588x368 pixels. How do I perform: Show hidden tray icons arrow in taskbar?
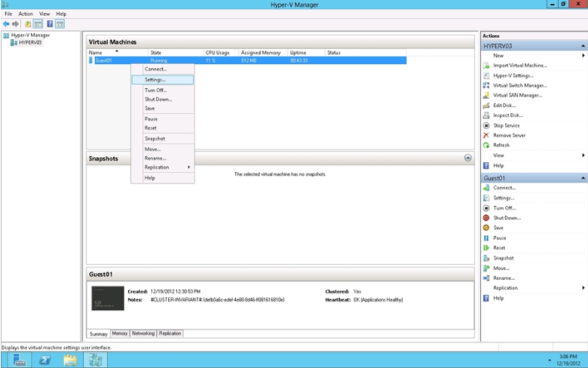pyautogui.click(x=550, y=360)
